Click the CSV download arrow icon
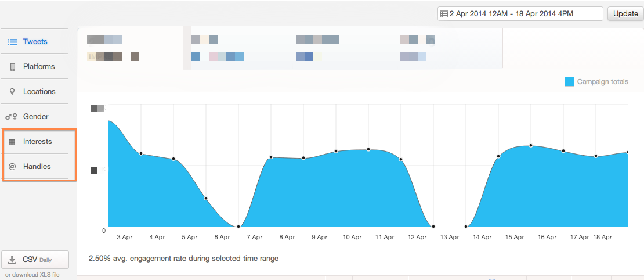Viewport: 644px width, 280px height. point(12,260)
